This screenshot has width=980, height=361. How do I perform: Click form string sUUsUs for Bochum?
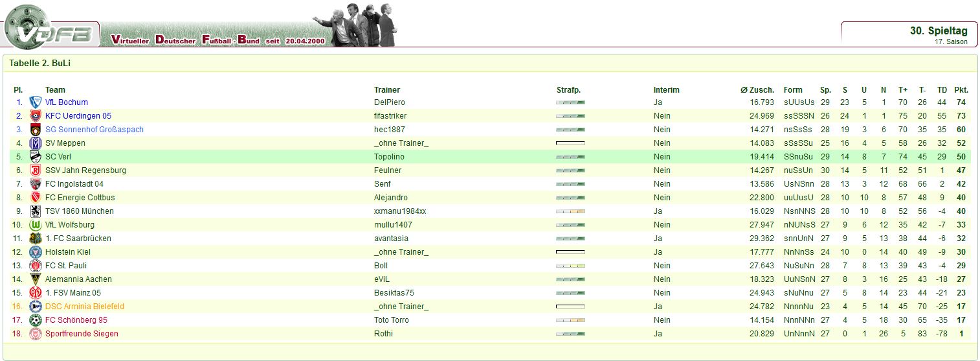799,102
